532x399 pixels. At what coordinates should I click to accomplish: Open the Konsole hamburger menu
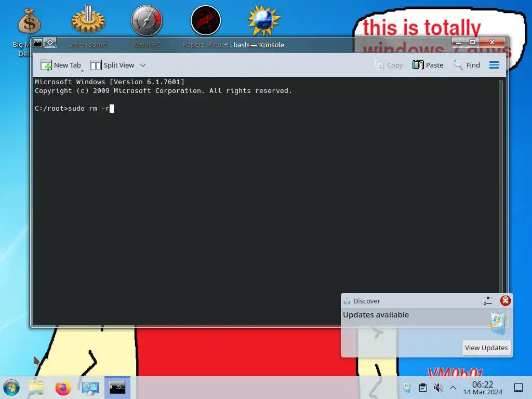point(494,65)
